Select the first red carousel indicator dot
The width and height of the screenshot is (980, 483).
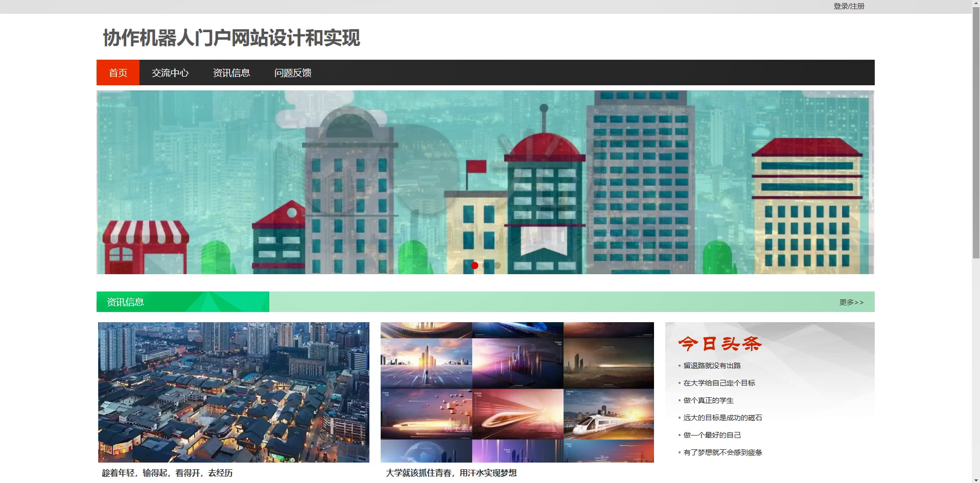click(474, 265)
